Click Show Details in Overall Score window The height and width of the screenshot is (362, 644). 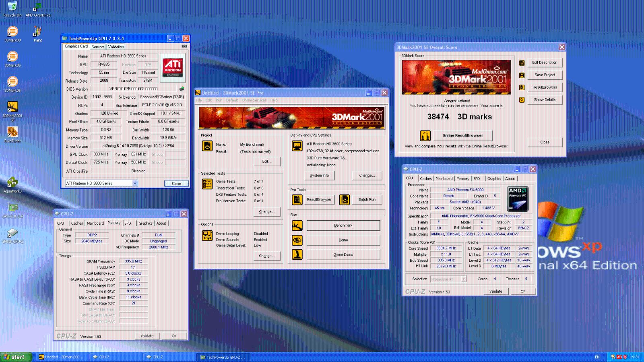point(545,100)
